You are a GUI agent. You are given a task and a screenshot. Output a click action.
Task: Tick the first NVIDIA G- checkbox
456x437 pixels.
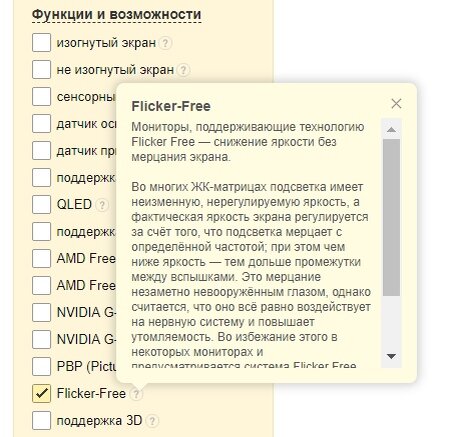(41, 312)
